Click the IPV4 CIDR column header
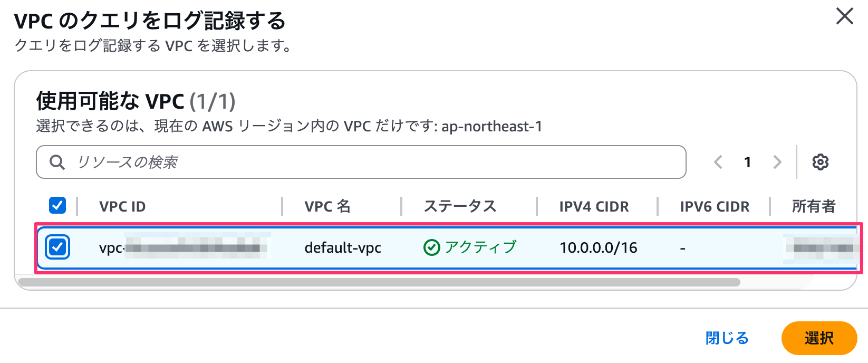Viewport: 868px width, 363px height. coord(594,206)
